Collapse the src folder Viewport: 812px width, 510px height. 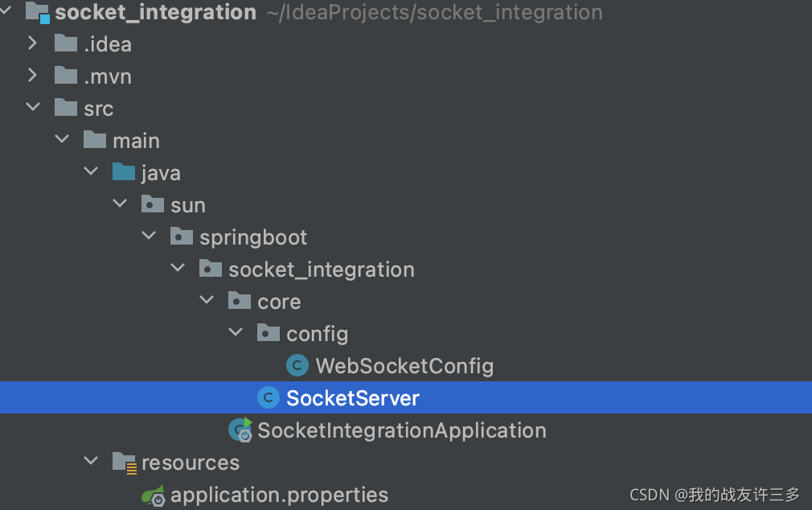pyautogui.click(x=32, y=109)
